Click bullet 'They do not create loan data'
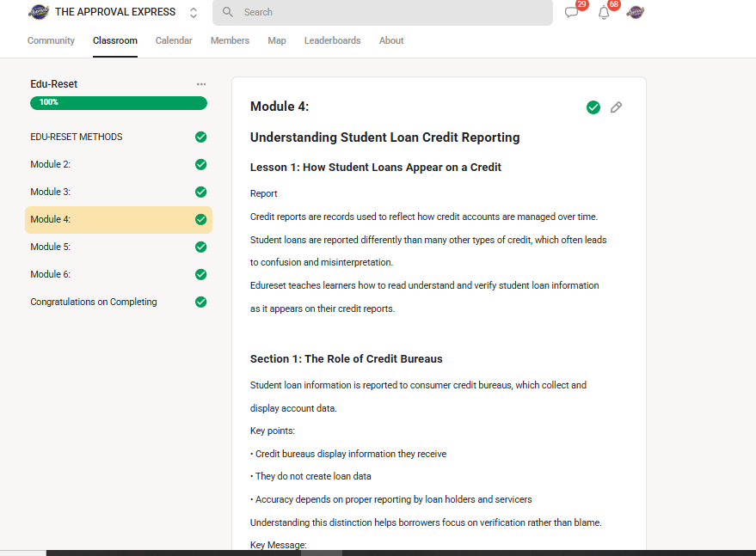The height and width of the screenshot is (556, 756). point(311,476)
